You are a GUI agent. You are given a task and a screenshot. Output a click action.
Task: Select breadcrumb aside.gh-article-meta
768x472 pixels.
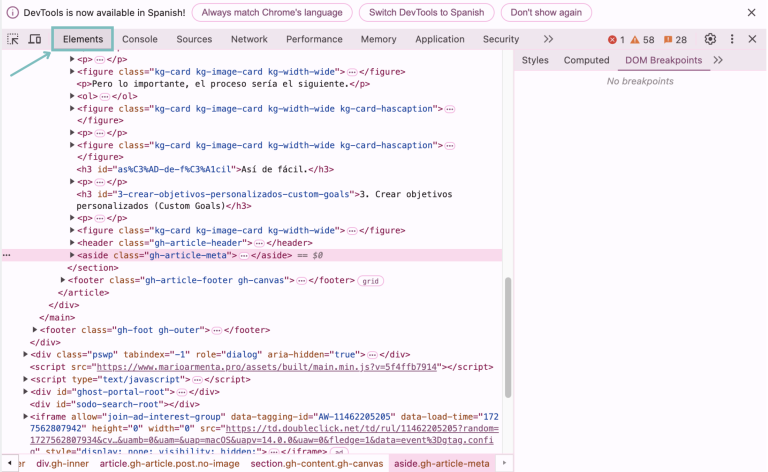441,463
